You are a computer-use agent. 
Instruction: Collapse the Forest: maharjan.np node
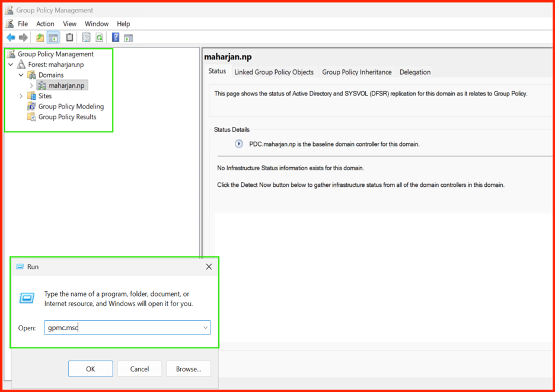point(11,65)
